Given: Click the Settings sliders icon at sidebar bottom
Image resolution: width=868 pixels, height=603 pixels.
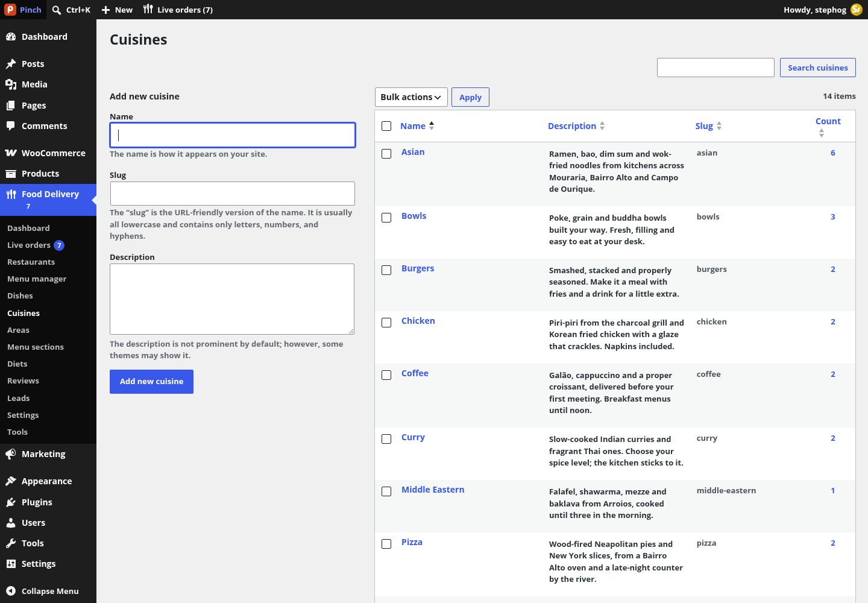Looking at the screenshot, I should point(11,564).
